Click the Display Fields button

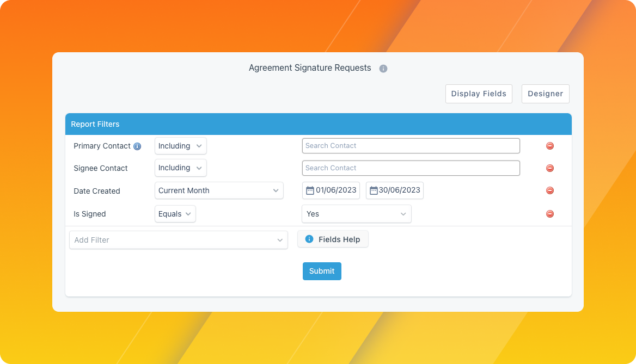[479, 94]
